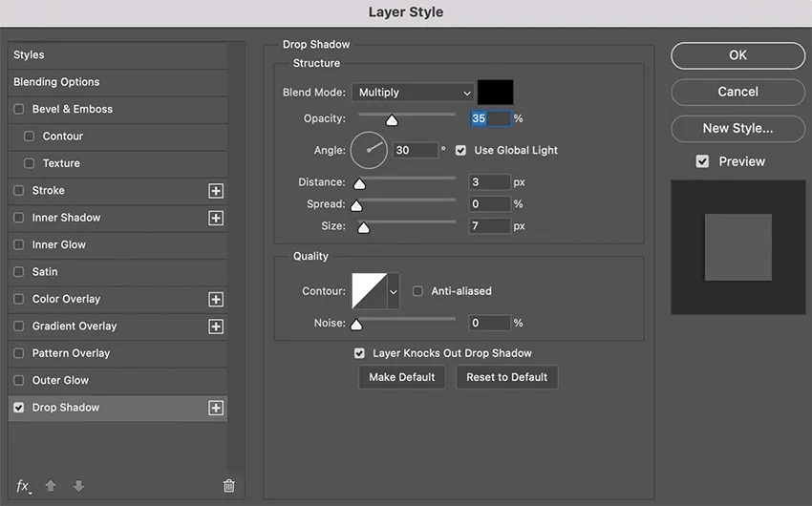The image size is (812, 506).
Task: Click the New Style... button
Action: point(737,128)
